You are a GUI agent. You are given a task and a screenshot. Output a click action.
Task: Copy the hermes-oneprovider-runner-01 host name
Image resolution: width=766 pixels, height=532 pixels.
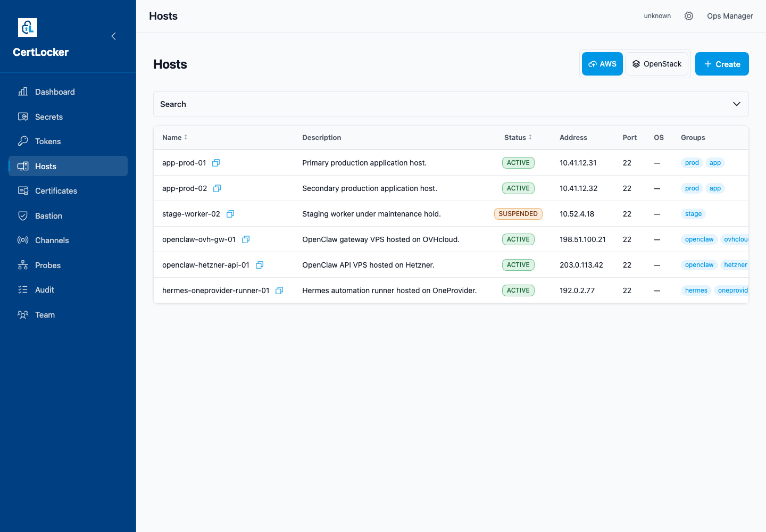click(279, 290)
